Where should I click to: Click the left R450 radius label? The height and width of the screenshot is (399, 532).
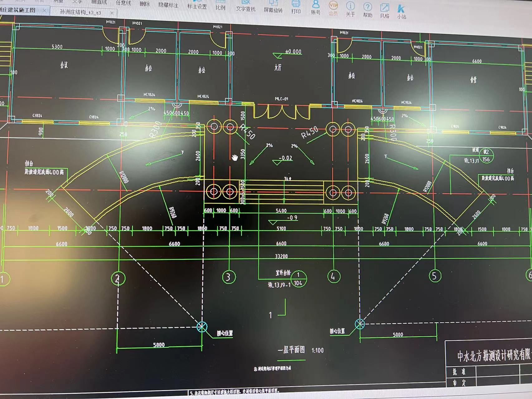coord(248,132)
